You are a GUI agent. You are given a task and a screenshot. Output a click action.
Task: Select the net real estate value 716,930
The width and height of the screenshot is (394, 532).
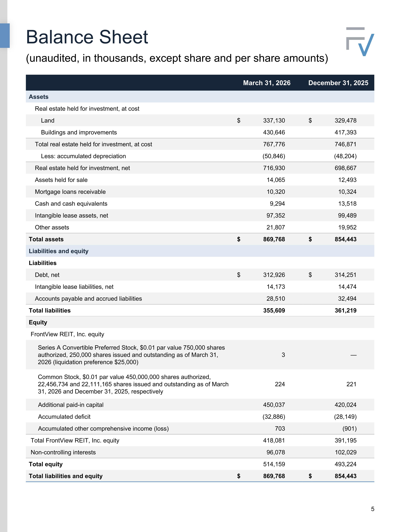coord(274,168)
